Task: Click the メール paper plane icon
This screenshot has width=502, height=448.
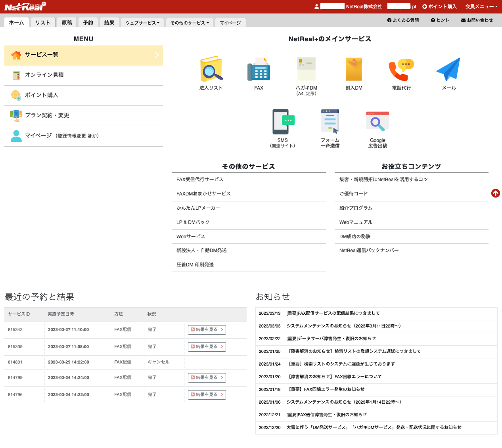Action: point(448,69)
